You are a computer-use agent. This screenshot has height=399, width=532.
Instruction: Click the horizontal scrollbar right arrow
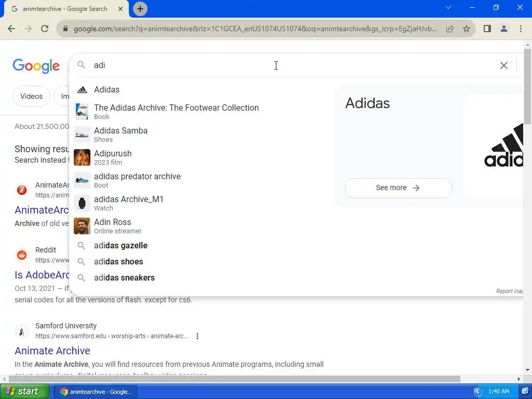[x=519, y=379]
